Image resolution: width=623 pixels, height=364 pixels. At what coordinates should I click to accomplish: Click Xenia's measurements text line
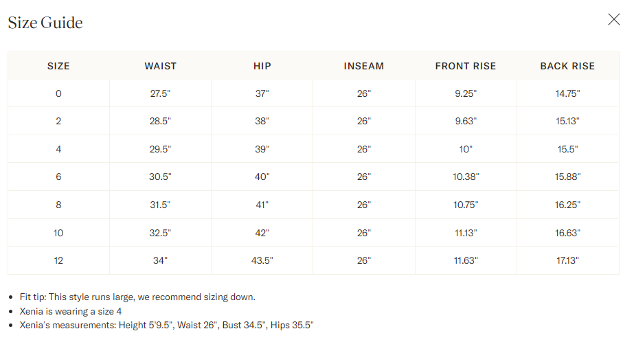(166, 325)
